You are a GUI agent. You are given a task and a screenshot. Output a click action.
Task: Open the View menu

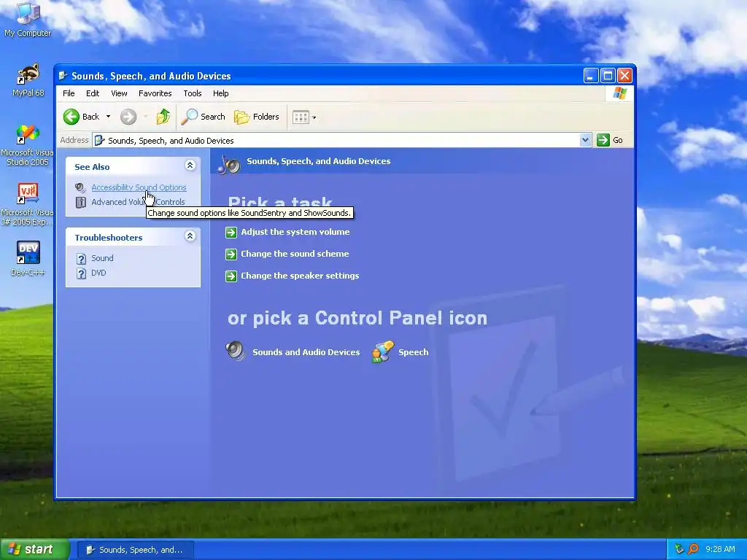tap(119, 93)
